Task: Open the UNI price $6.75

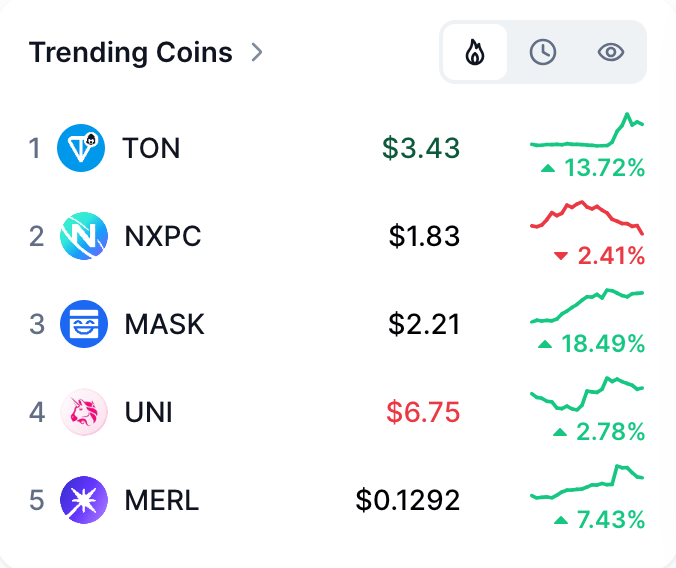Action: pyautogui.click(x=423, y=412)
